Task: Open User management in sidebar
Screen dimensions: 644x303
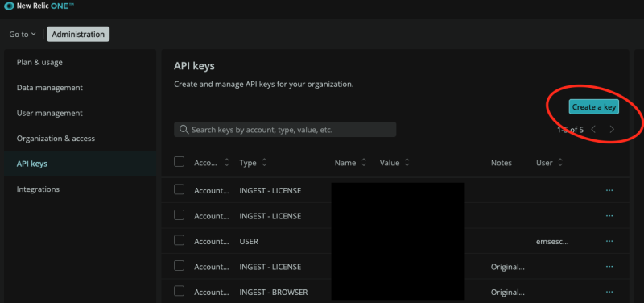Action: point(50,113)
